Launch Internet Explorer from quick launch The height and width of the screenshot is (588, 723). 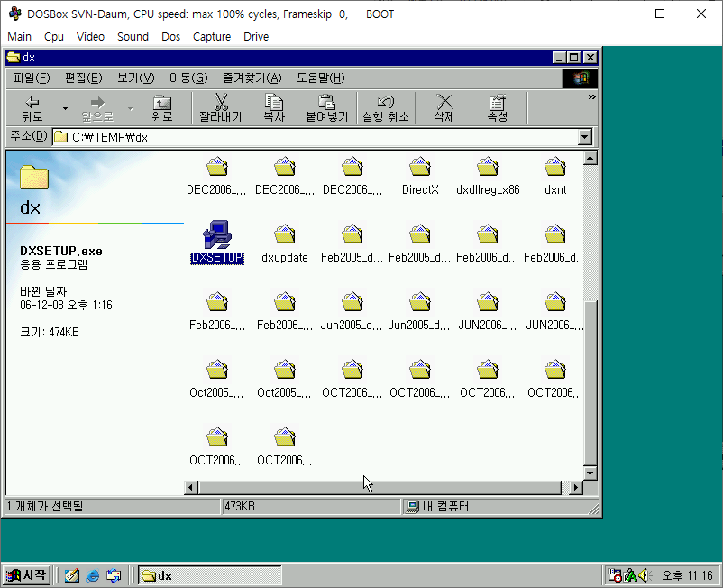(93, 575)
